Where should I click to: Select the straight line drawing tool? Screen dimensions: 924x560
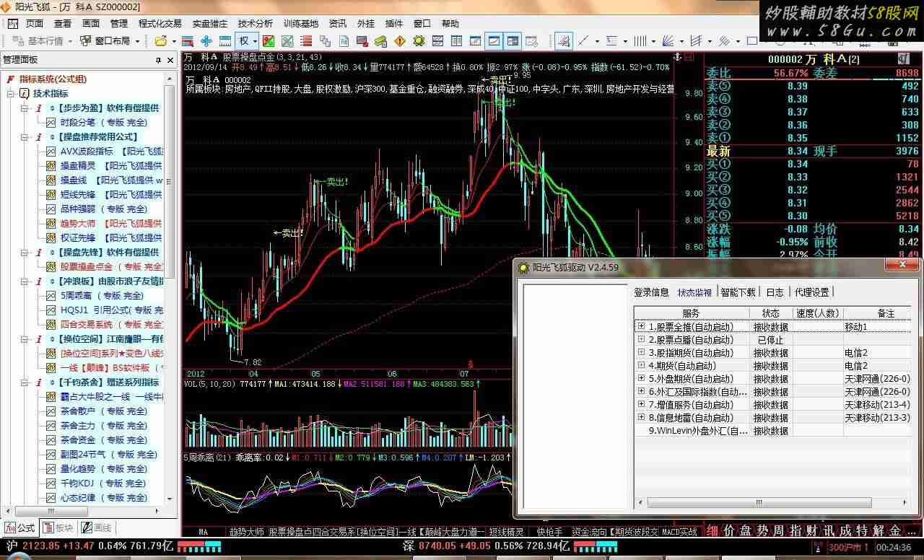(x=584, y=41)
